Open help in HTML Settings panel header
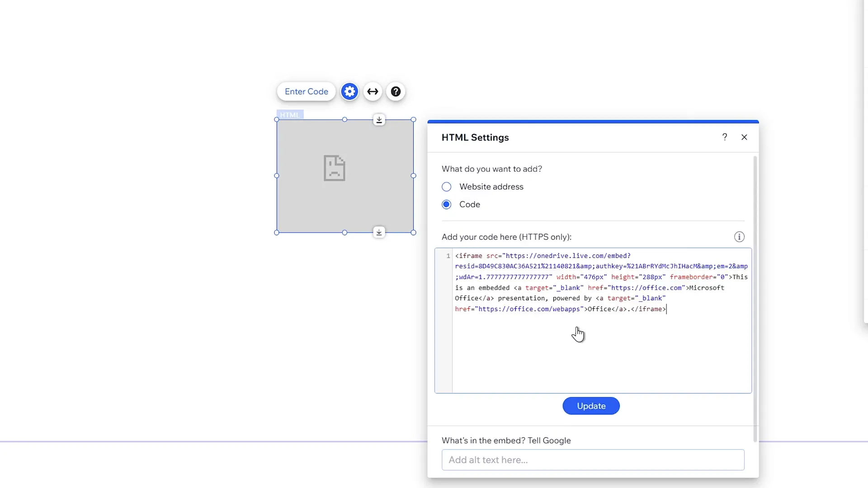The height and width of the screenshot is (488, 868). coord(725,137)
